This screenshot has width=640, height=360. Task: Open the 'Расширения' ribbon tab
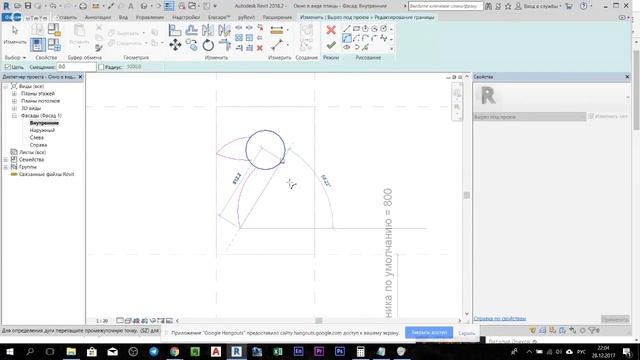277,18
